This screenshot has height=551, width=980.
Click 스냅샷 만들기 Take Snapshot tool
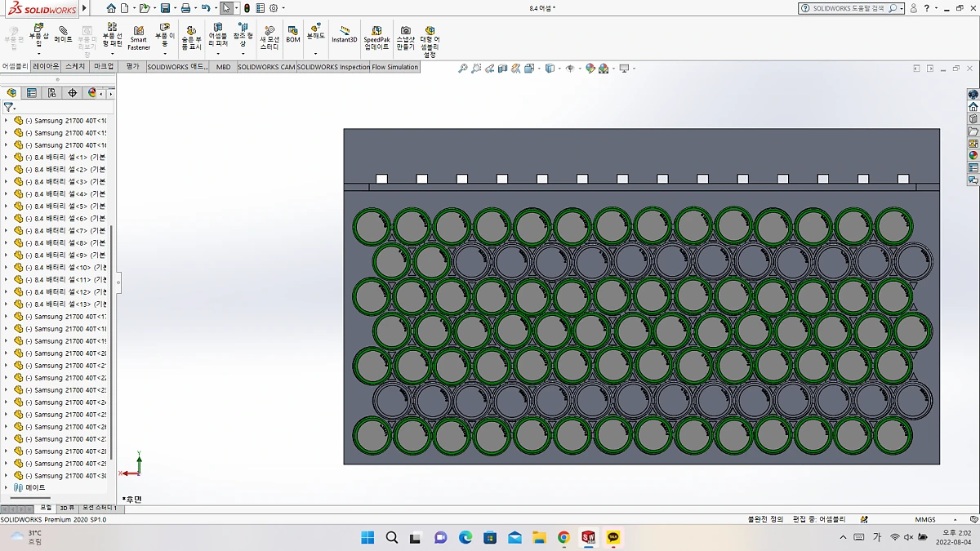(x=406, y=38)
